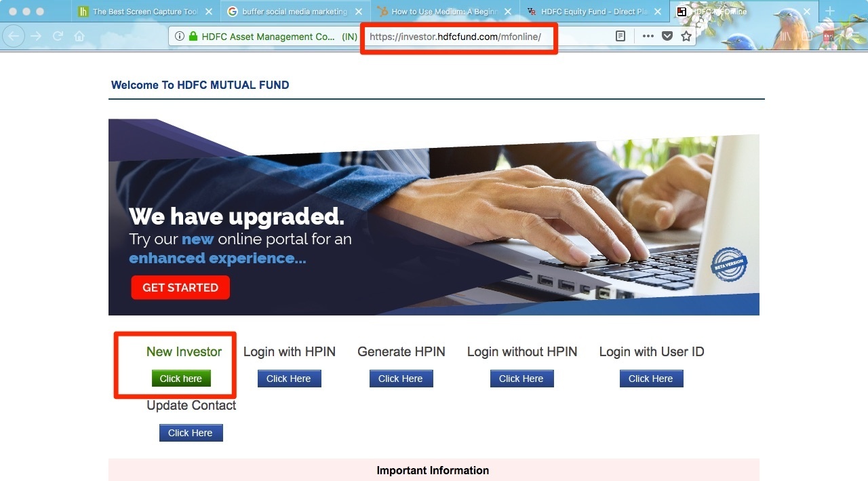This screenshot has height=481, width=868.
Task: Click the Beta Version badge on banner
Action: [729, 265]
